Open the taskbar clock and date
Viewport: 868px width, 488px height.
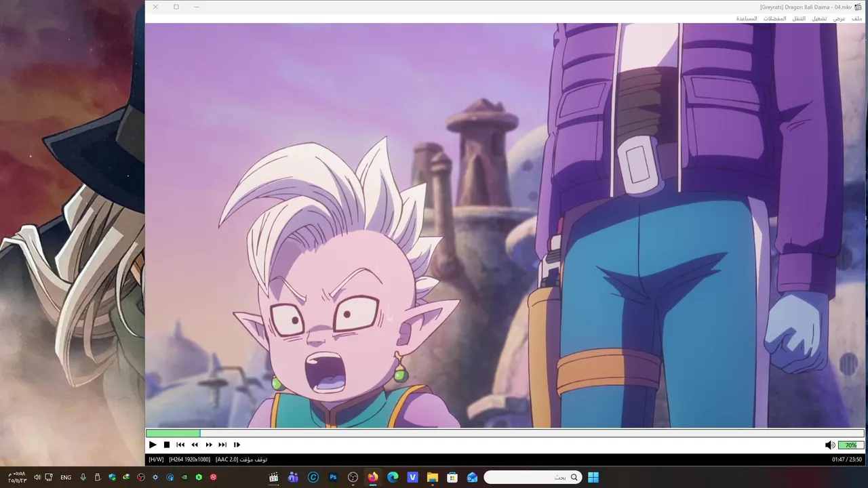[x=18, y=477]
